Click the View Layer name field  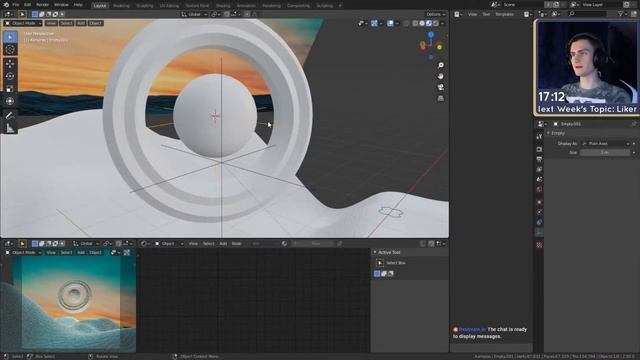[x=601, y=4]
